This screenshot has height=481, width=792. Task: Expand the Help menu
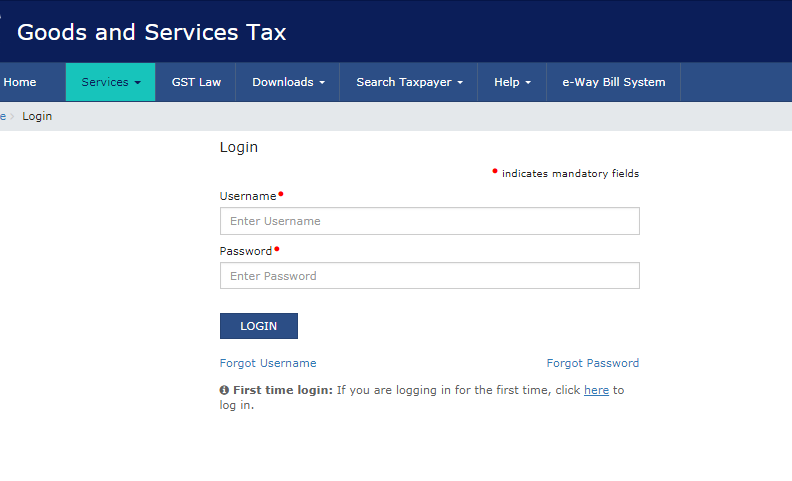[x=512, y=82]
